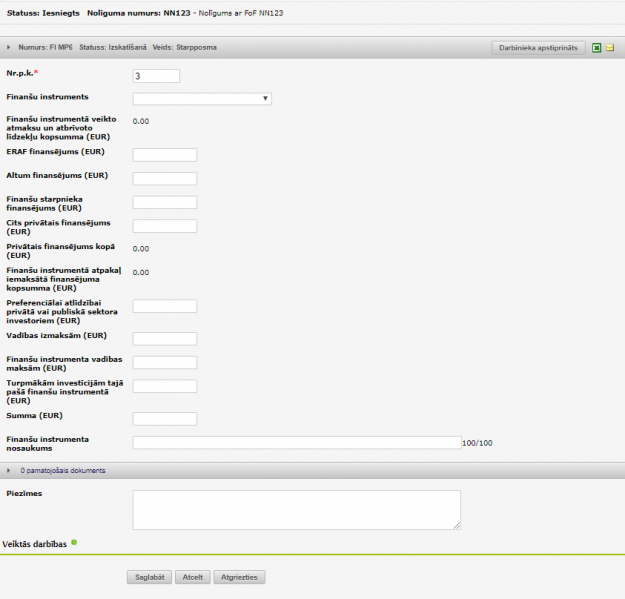Screen dimensions: 625x599
Task: Click the Cits privātais finansējums field
Action: pos(165,226)
